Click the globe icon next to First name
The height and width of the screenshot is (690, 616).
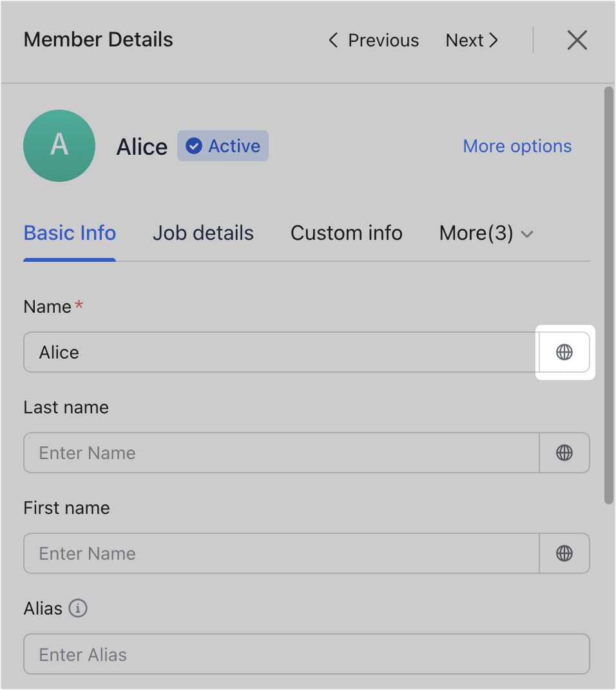pos(564,553)
